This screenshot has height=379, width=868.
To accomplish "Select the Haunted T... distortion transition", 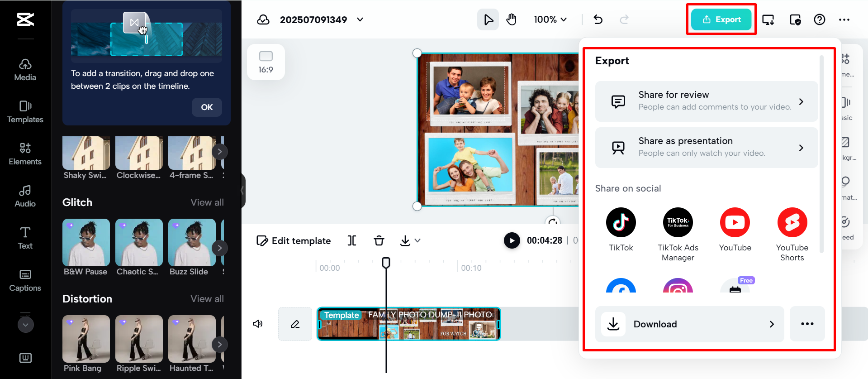I will [192, 339].
